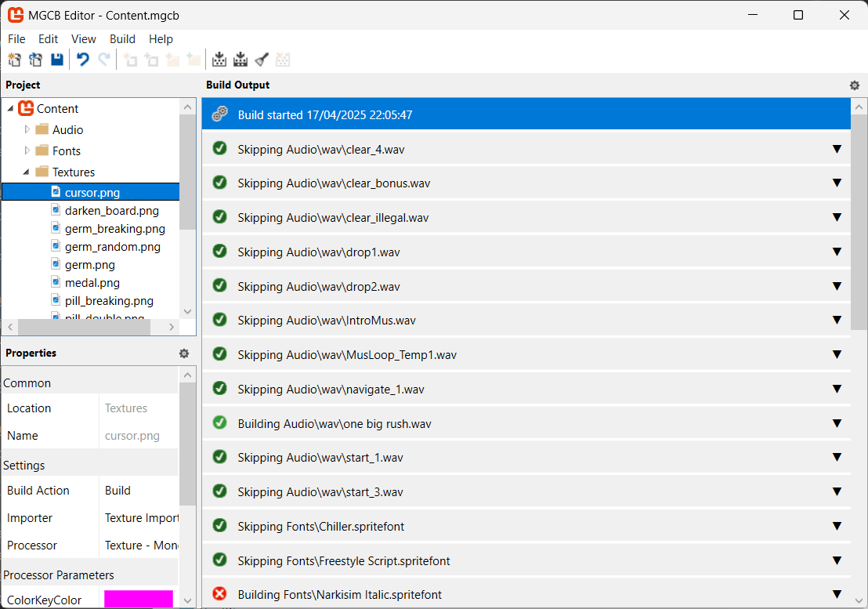The height and width of the screenshot is (609, 868).
Task: Click the New project toolbar icon
Action: coord(14,60)
